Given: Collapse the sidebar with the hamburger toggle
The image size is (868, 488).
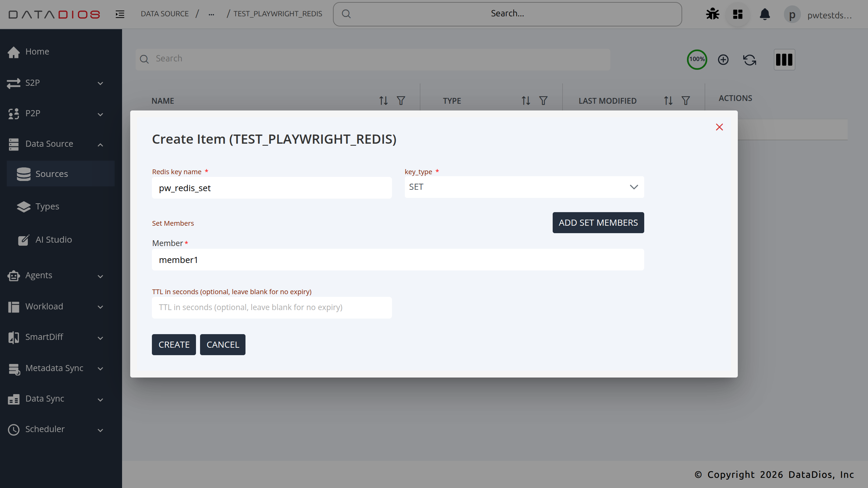Looking at the screenshot, I should tap(119, 14).
